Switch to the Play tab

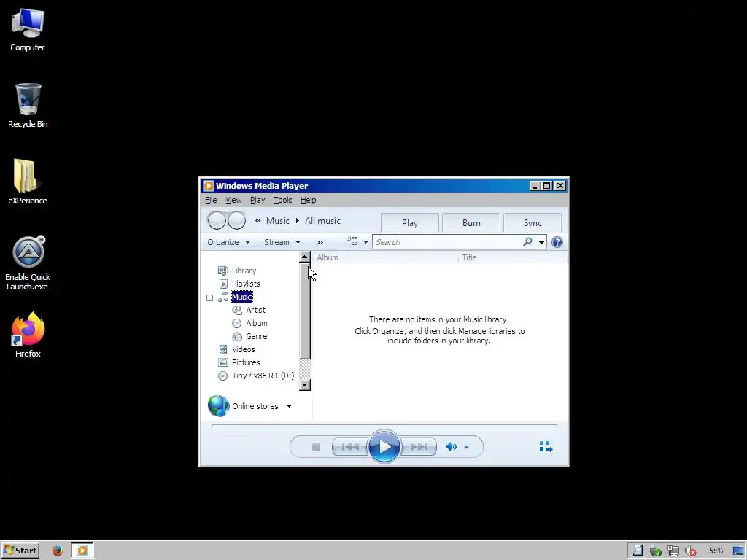point(410,223)
